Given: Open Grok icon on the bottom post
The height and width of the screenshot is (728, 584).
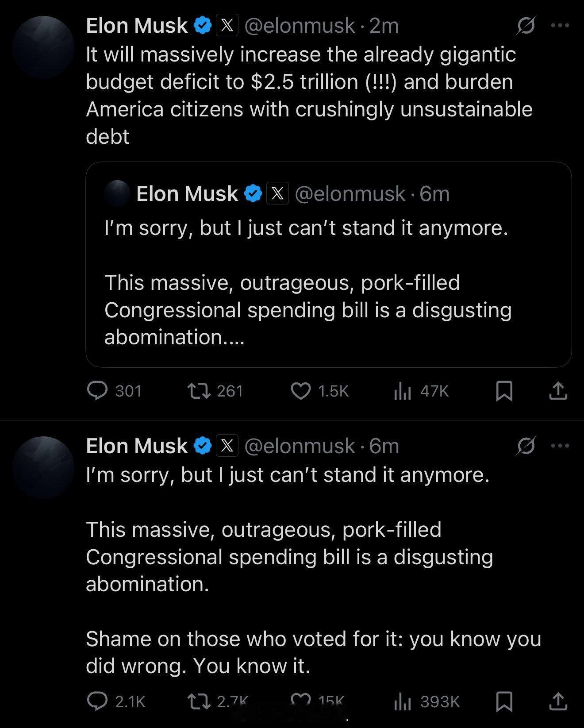Looking at the screenshot, I should click(x=526, y=446).
